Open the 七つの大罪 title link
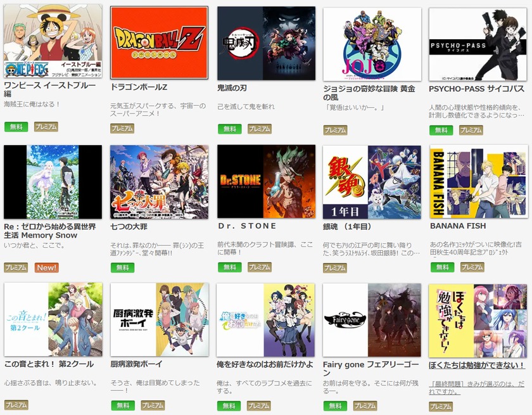This screenshot has width=532, height=415. click(x=129, y=226)
